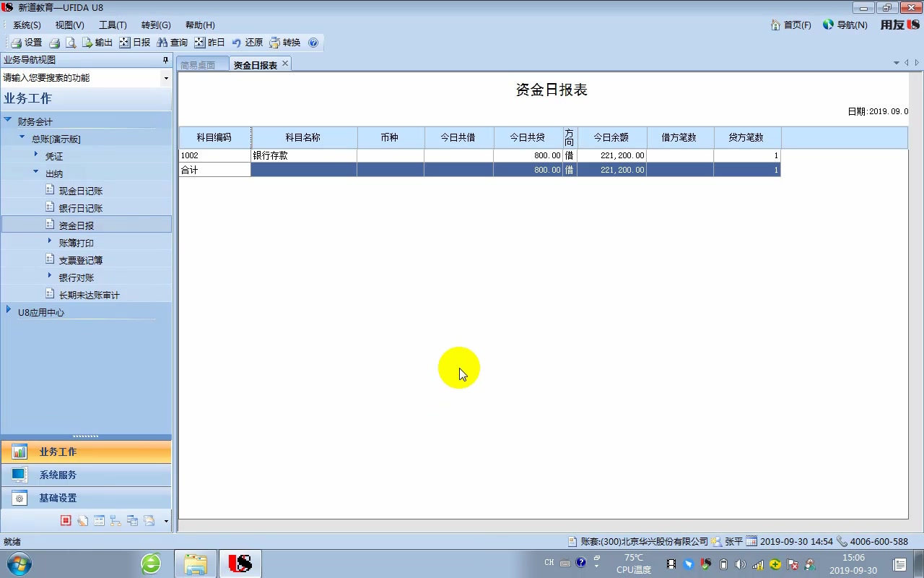Expand the 账簿打印 tree node
The image size is (924, 578).
coord(50,241)
